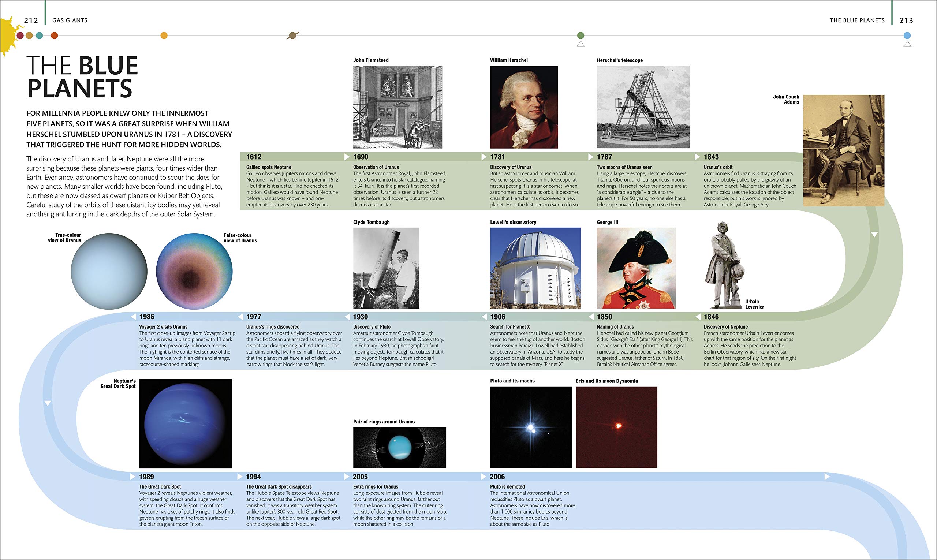This screenshot has width=937, height=560.
Task: Select the 1930 year marker
Action: coord(361,317)
